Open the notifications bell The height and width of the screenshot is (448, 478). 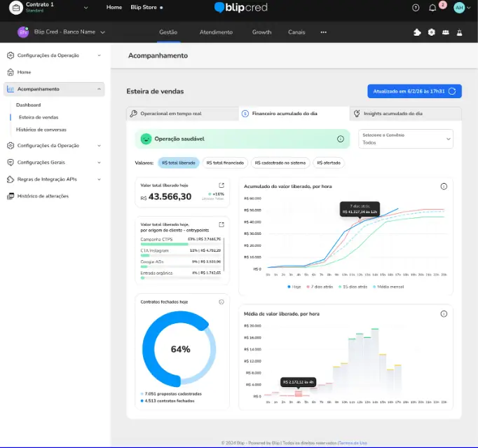(x=432, y=8)
